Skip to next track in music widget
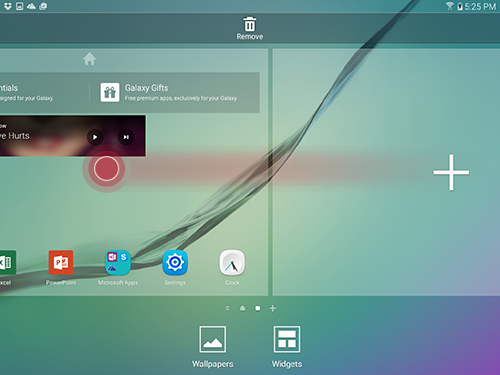The image size is (500, 375). 126,137
